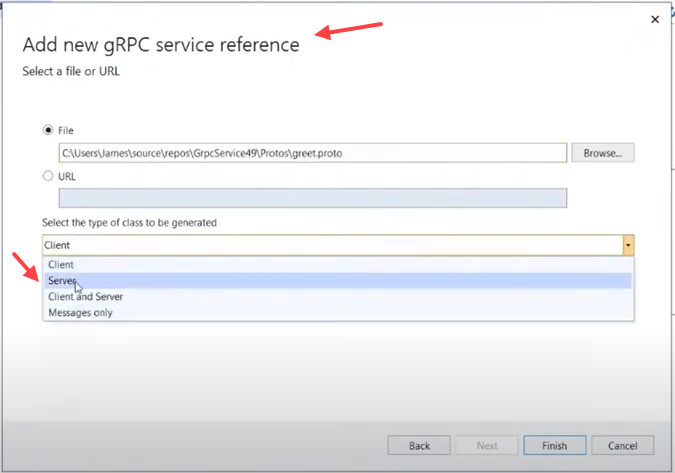675x473 pixels.
Task: Select the Server option in the list
Action: click(x=62, y=281)
